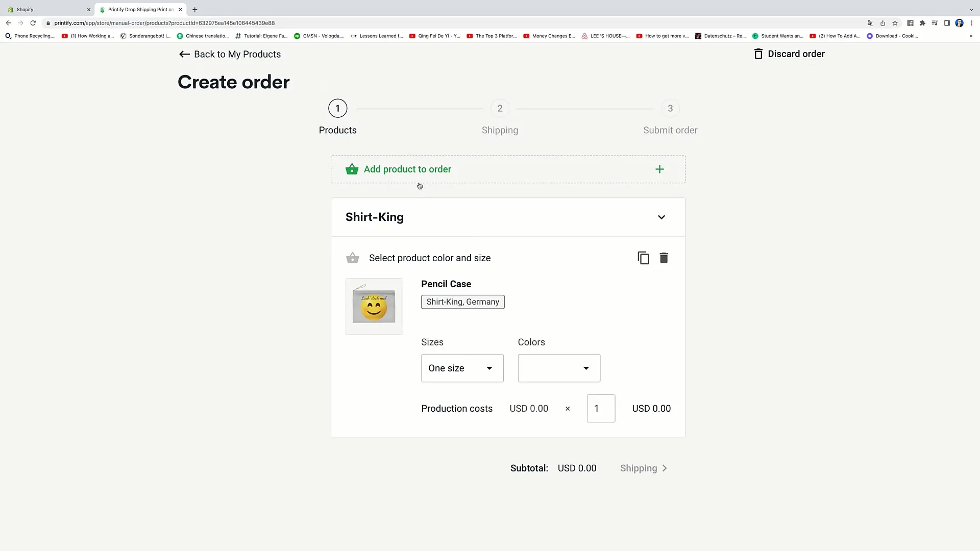Close the Printify tab
This screenshot has height=551, width=980.
(x=180, y=10)
